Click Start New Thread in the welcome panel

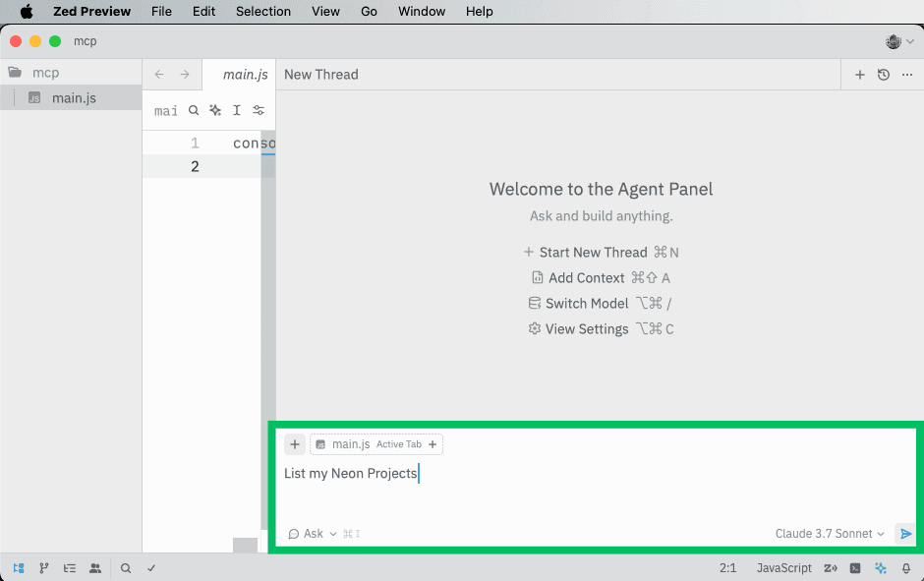click(593, 253)
